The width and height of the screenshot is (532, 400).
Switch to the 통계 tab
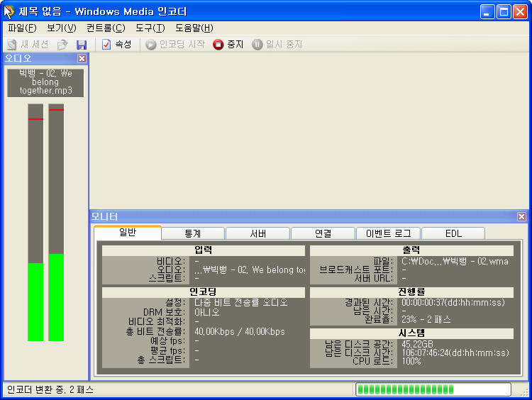click(193, 233)
